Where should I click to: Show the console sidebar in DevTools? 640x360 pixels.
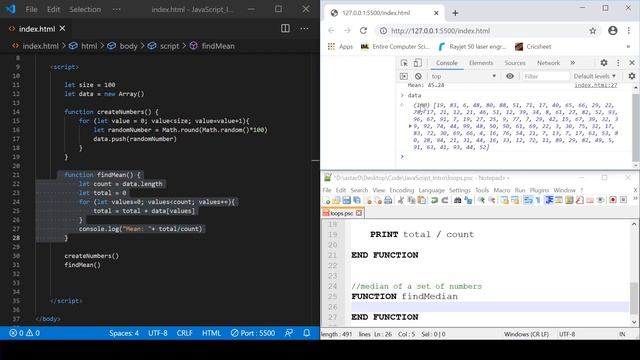[x=404, y=76]
